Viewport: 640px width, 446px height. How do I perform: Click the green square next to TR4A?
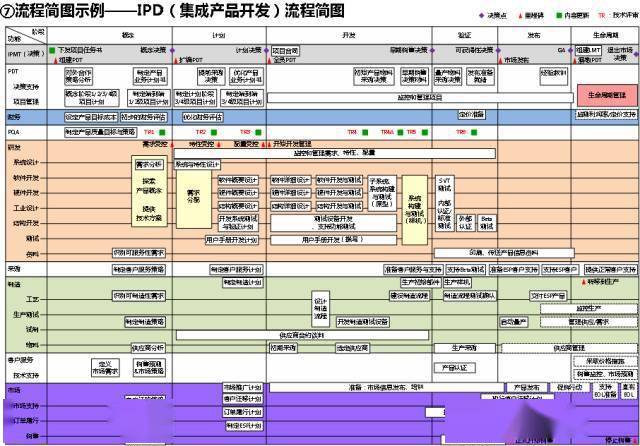point(400,132)
